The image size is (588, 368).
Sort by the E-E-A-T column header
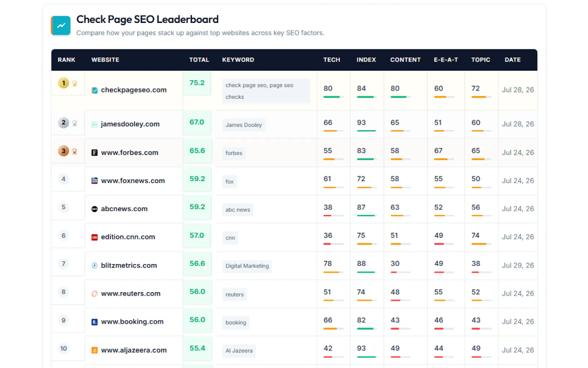(446, 60)
